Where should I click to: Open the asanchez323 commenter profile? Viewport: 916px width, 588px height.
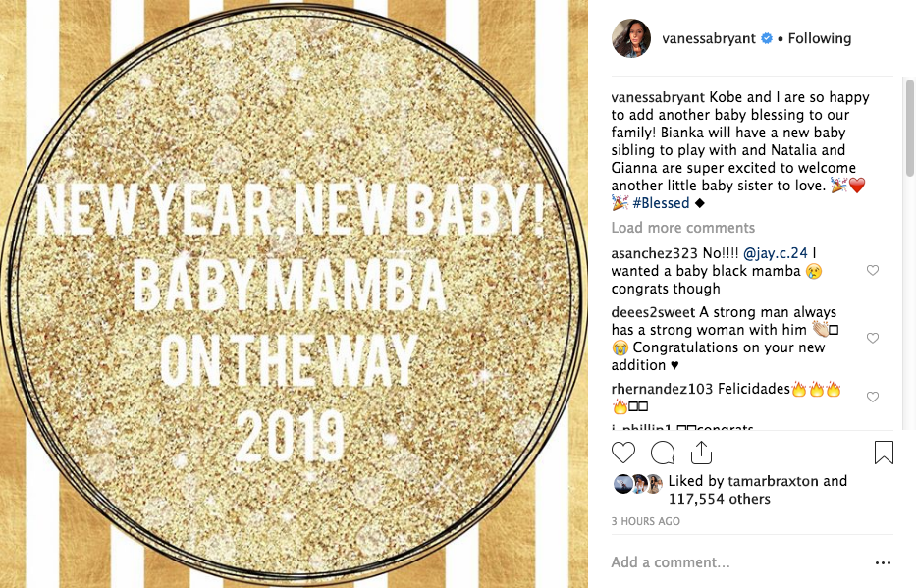(645, 252)
